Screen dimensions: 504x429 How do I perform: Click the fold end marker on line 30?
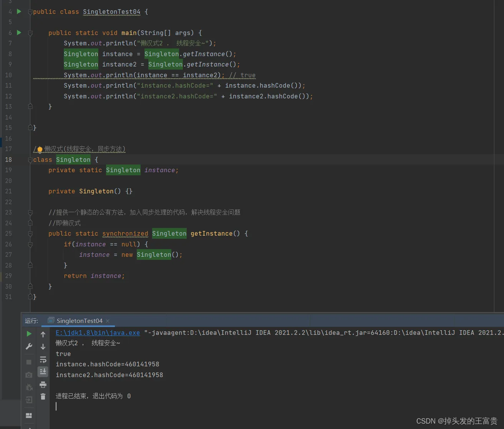30,286
